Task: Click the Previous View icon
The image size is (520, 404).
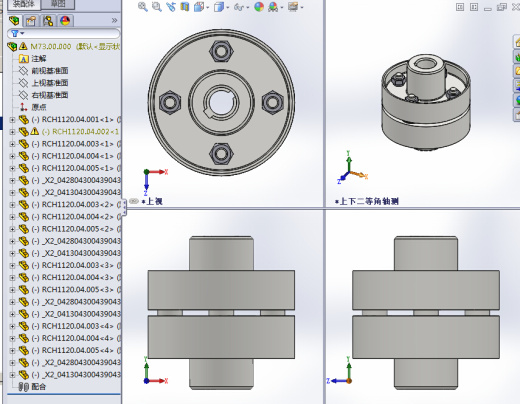Action: 171,7
